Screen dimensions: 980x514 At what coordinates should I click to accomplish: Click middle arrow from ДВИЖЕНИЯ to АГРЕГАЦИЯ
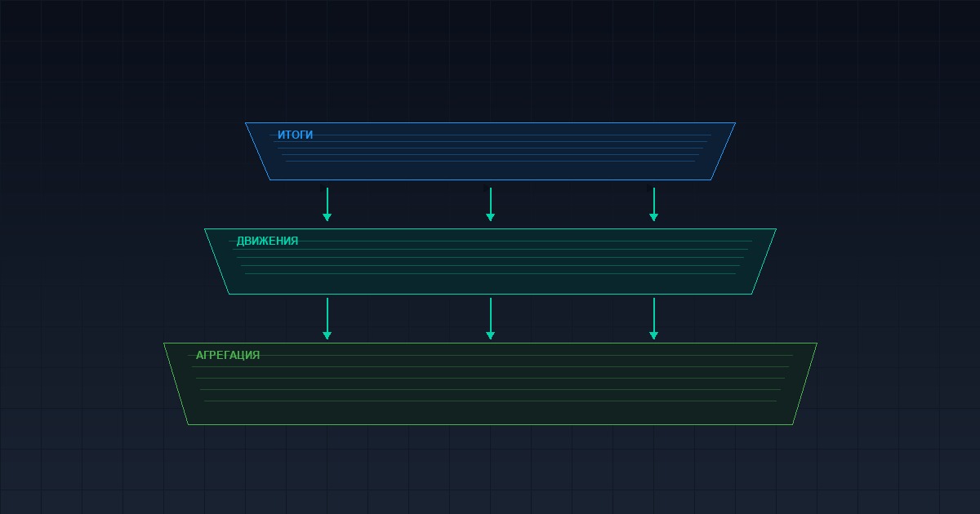tap(490, 318)
